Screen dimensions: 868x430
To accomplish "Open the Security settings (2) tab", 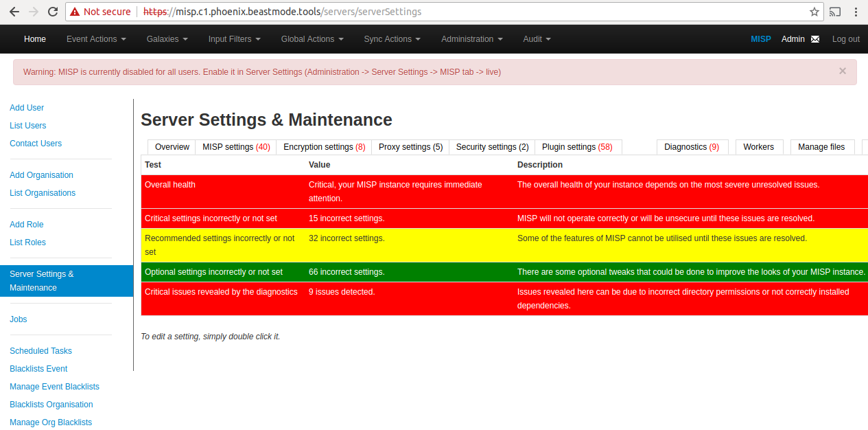I will [492, 147].
